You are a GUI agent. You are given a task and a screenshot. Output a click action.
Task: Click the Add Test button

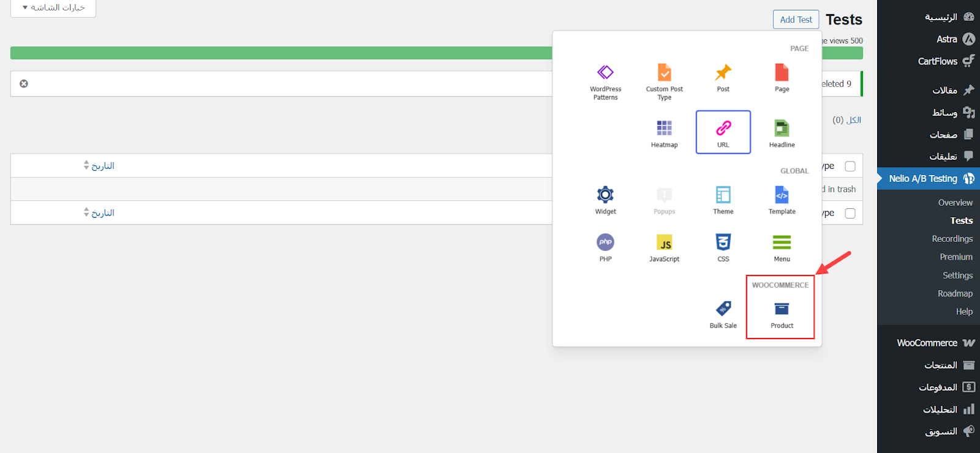click(796, 20)
